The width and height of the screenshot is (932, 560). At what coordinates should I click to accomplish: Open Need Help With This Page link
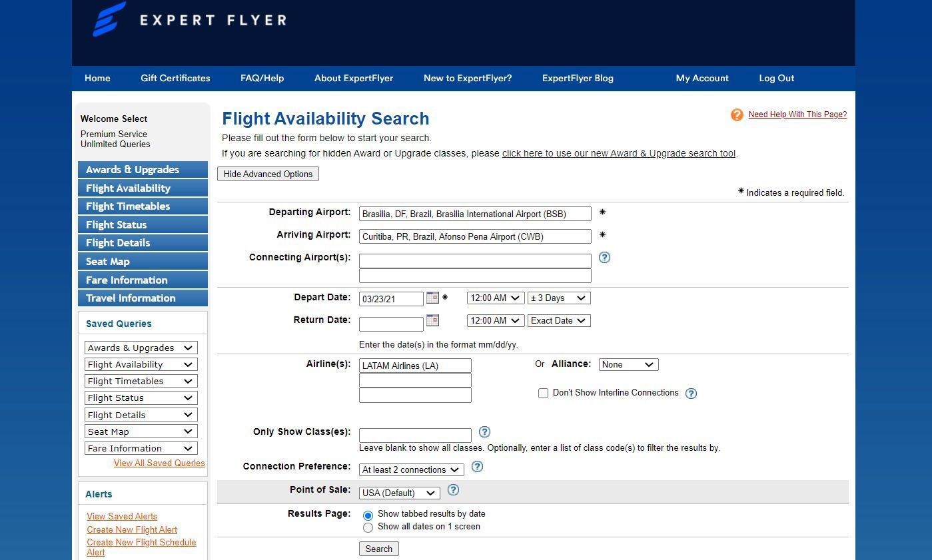(797, 115)
